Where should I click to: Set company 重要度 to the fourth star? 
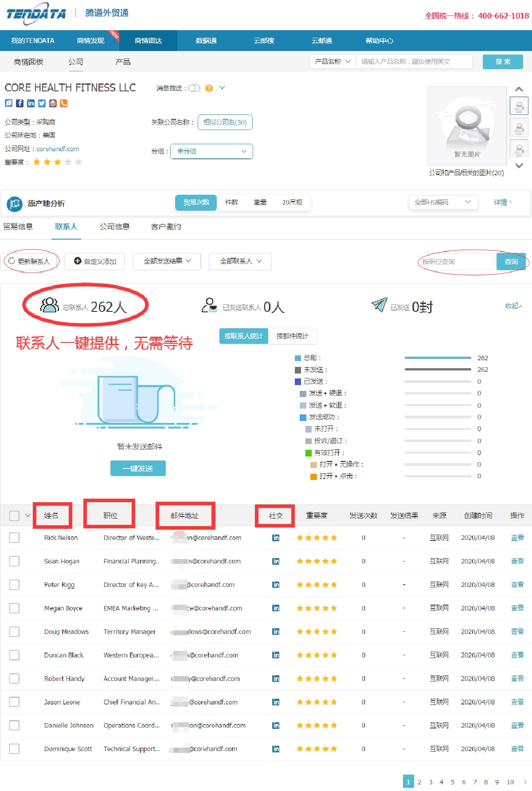tap(68, 162)
